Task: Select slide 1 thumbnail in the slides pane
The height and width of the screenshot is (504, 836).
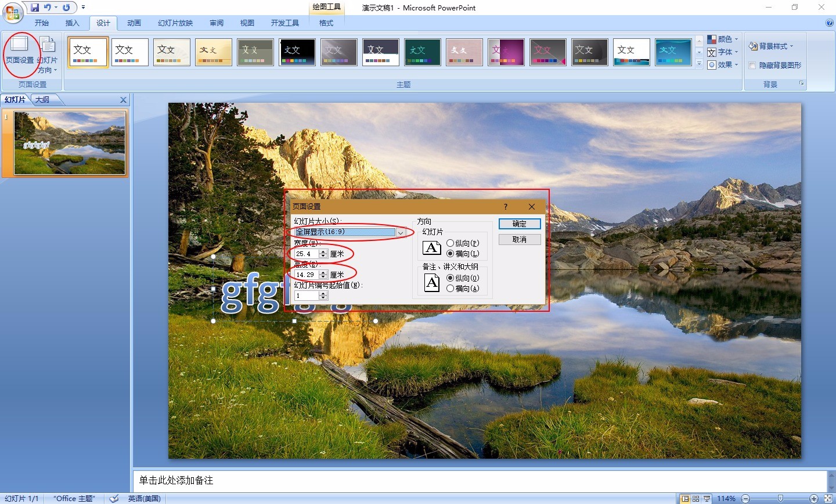Action: click(70, 143)
